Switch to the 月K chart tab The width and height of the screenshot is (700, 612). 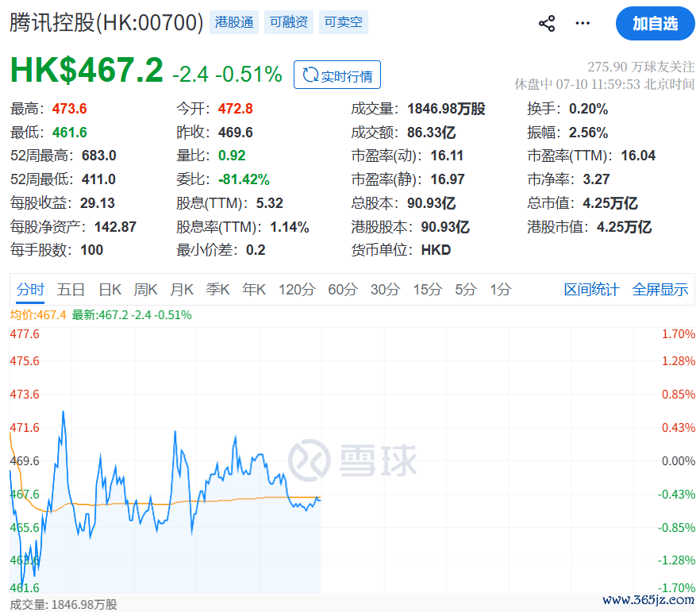[x=182, y=289]
